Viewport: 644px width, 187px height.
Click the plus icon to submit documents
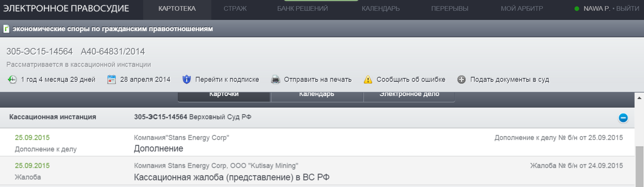tap(462, 79)
